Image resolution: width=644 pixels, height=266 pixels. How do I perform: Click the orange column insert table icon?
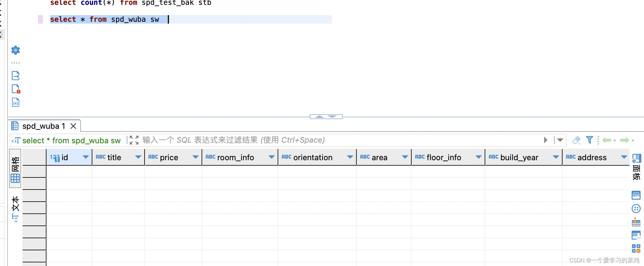636,222
